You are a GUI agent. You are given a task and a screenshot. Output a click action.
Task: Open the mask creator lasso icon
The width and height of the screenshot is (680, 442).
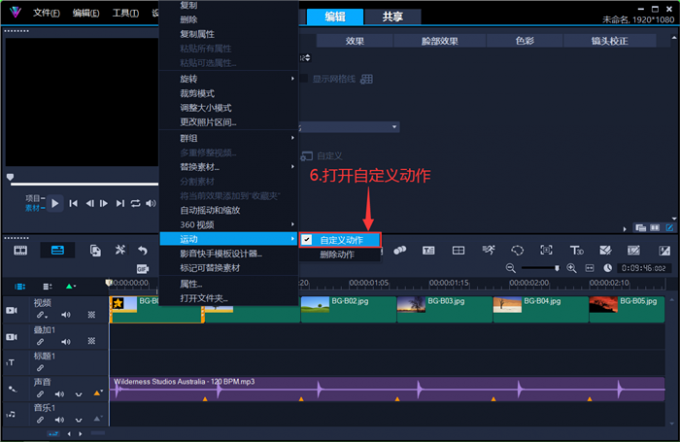click(x=517, y=250)
